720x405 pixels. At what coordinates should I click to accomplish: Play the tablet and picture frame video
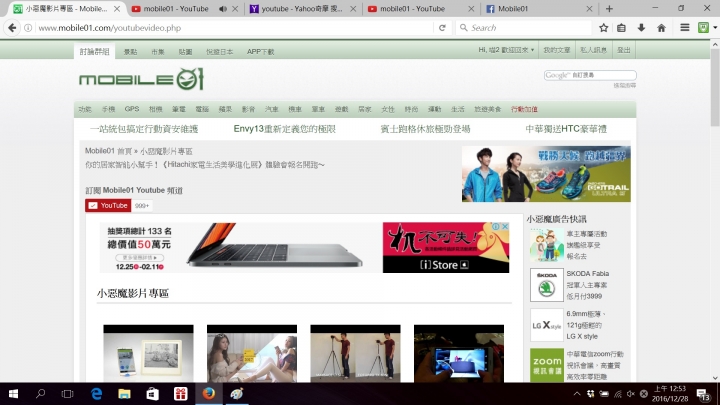[148, 354]
